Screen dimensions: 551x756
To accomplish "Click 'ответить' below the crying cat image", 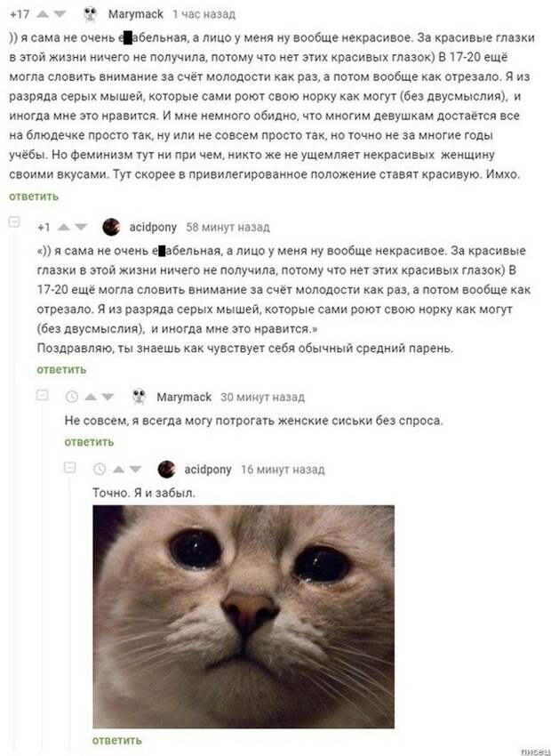I will pyautogui.click(x=117, y=740).
